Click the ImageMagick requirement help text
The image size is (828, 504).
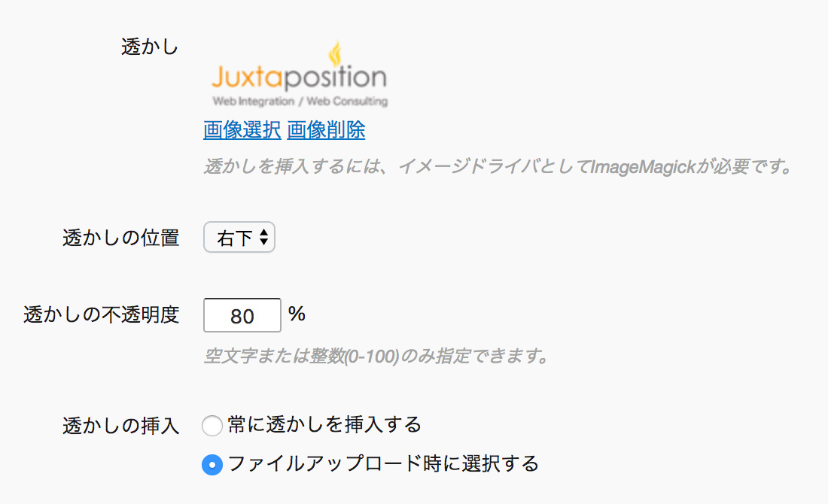[498, 167]
